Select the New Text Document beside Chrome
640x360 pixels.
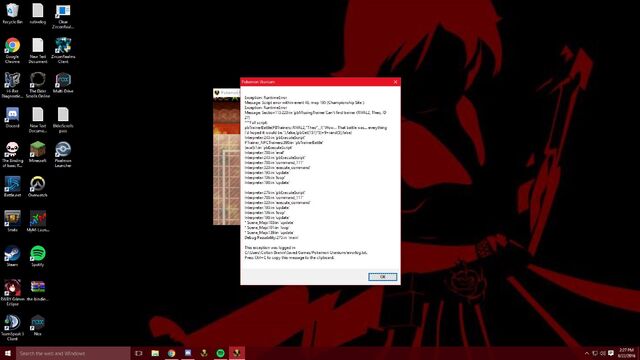(38, 51)
